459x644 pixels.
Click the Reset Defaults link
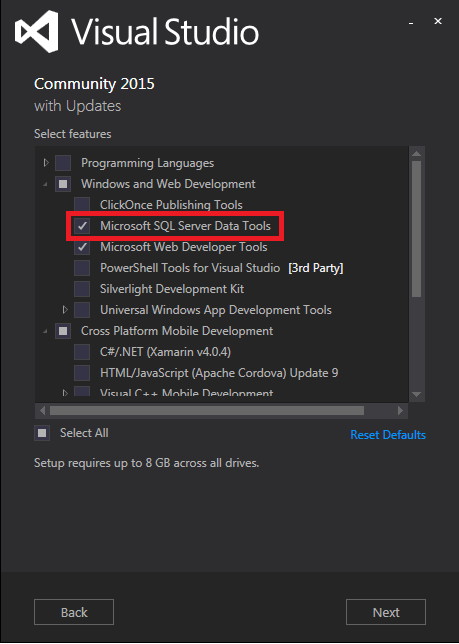(388, 435)
